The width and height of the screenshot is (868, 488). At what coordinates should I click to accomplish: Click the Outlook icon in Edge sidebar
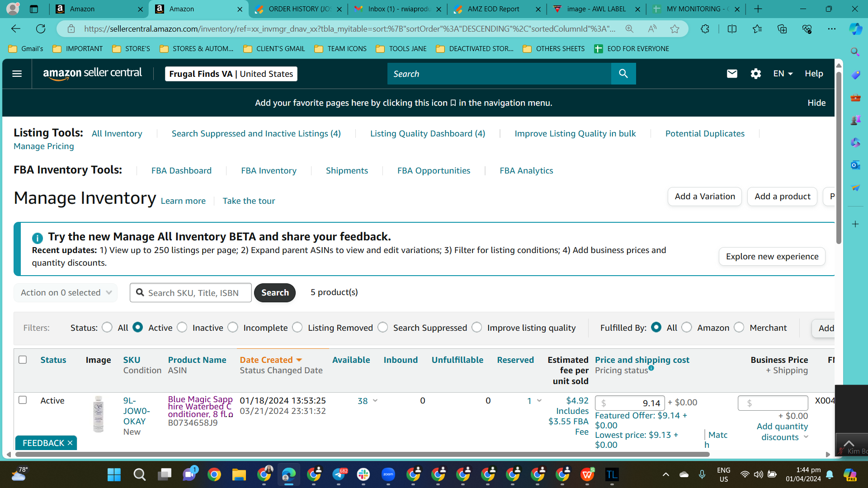(855, 165)
